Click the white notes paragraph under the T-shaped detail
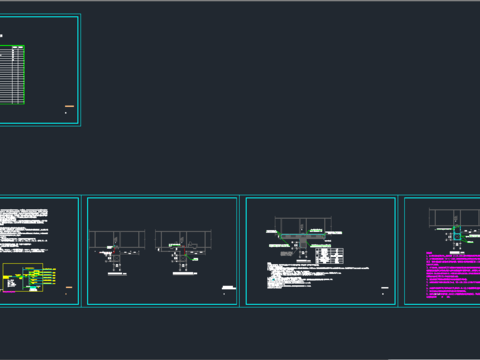Screen dimensions: 480x360 [317, 275]
